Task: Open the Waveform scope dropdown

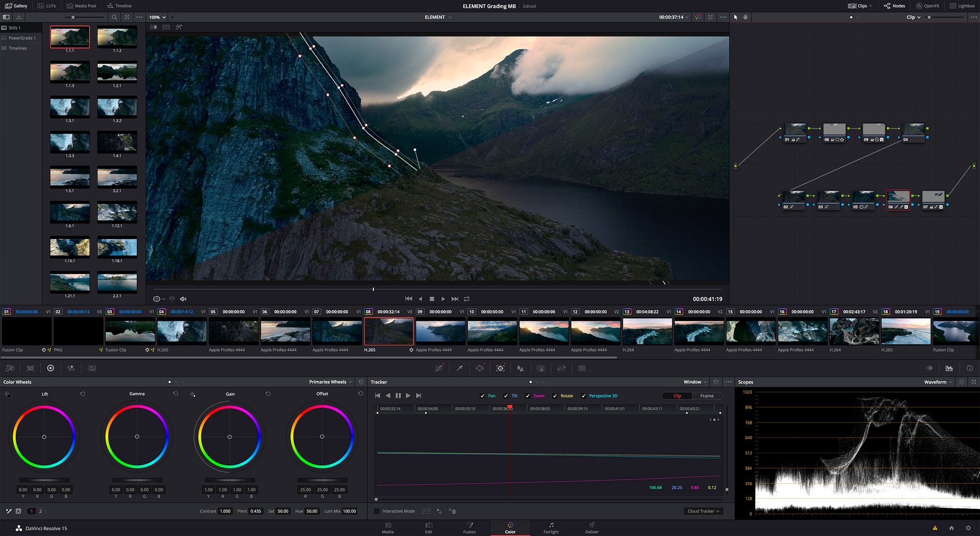Action: pyautogui.click(x=938, y=382)
